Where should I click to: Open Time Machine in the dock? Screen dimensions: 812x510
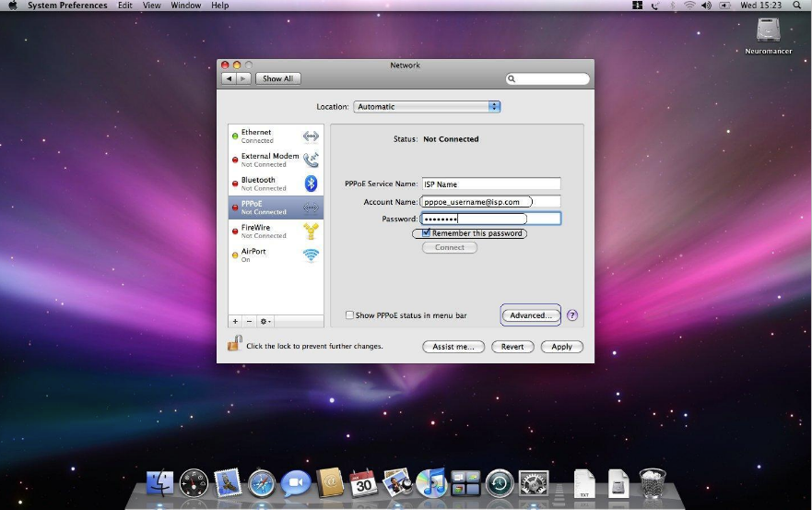500,483
